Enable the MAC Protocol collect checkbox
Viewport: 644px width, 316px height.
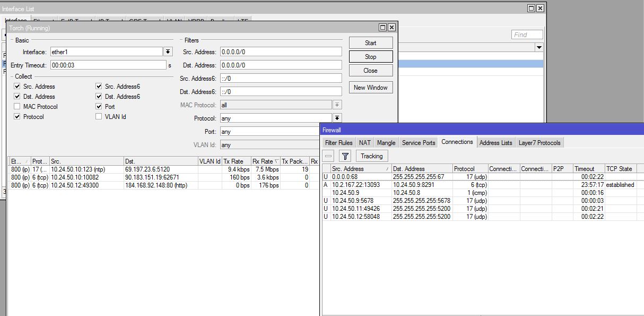click(18, 107)
